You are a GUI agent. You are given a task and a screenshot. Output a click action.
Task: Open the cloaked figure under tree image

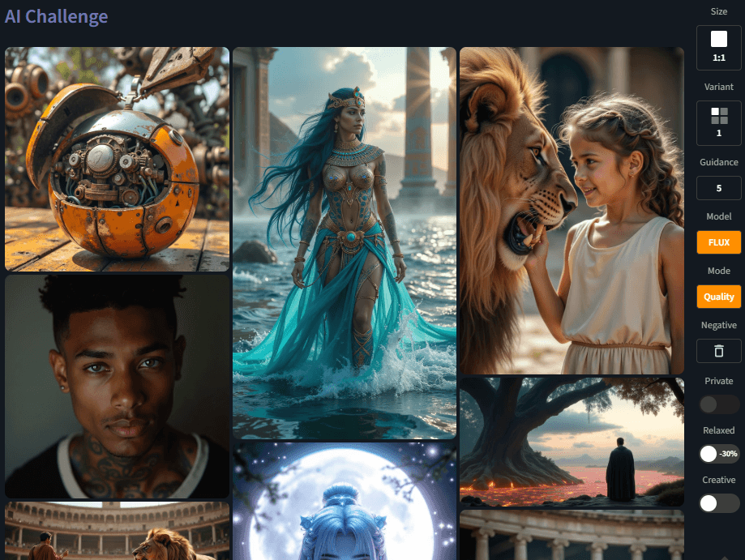[572, 442]
